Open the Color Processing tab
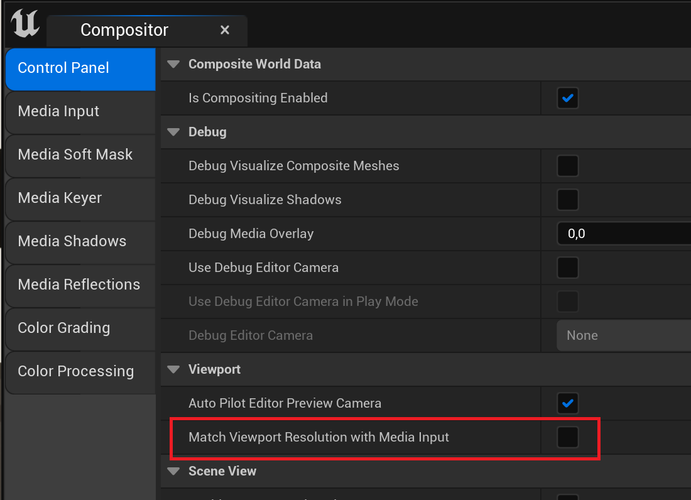Image resolution: width=691 pixels, height=500 pixels. [x=75, y=371]
